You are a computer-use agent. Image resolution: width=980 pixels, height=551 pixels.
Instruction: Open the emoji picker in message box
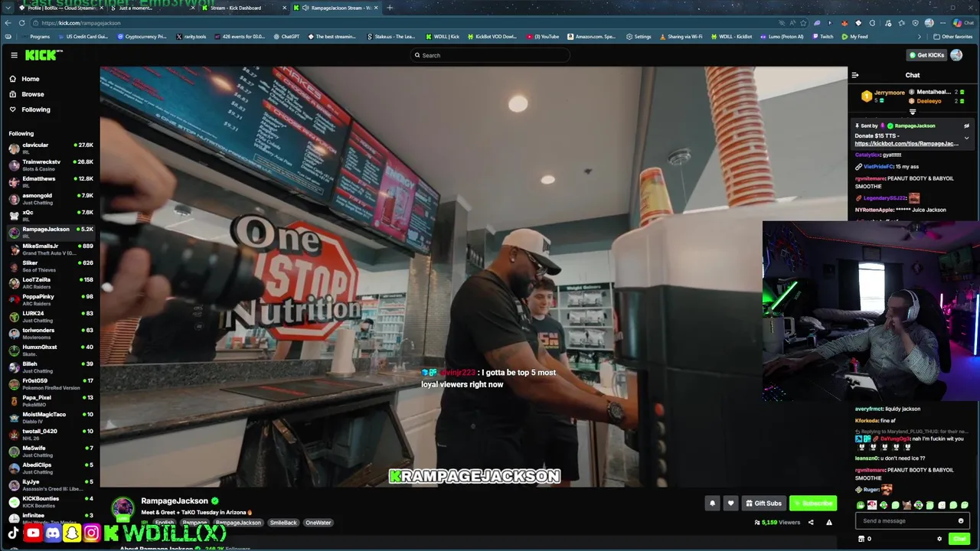click(961, 521)
